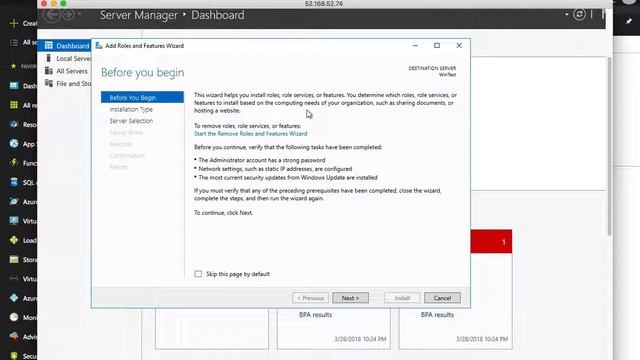Screen dimensions: 640x360
Task: Select the SQL databases icon
Action: [14, 182]
